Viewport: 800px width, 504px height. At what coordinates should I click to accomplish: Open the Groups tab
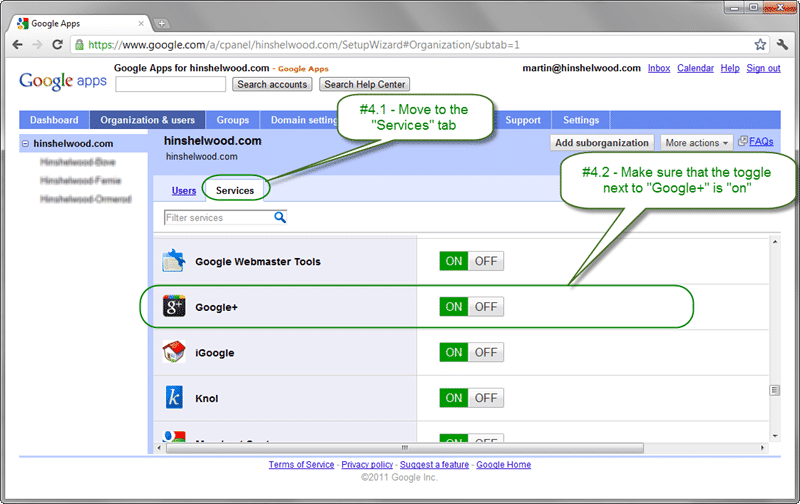233,120
